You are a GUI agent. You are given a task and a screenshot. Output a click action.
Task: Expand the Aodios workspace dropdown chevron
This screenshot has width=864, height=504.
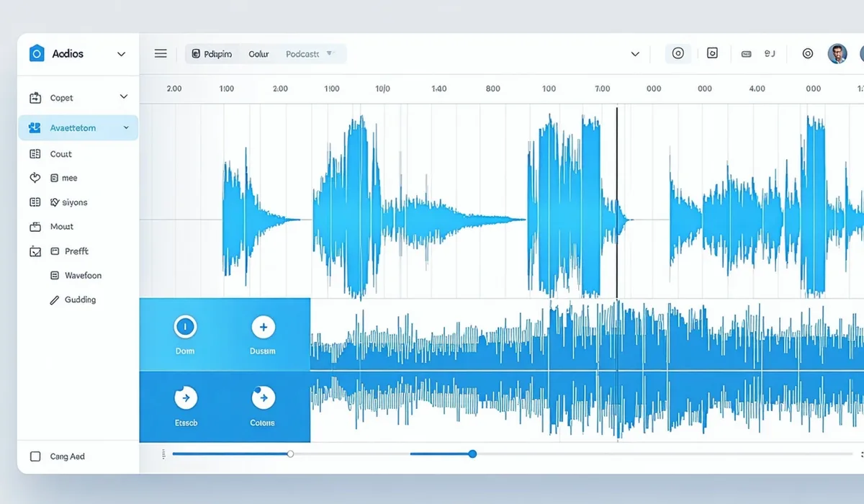click(x=121, y=54)
